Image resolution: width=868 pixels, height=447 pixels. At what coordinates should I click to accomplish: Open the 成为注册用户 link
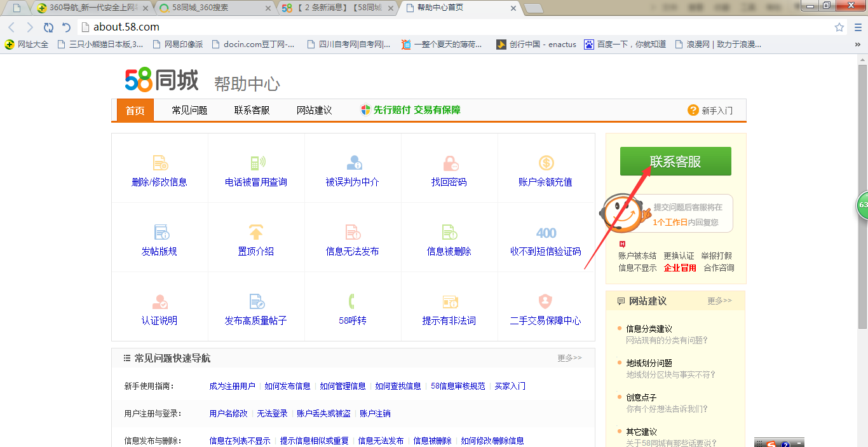pyautogui.click(x=232, y=386)
